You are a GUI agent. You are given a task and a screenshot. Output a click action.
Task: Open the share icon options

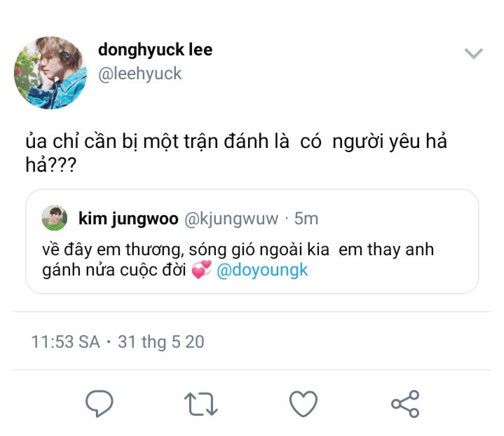[405, 404]
